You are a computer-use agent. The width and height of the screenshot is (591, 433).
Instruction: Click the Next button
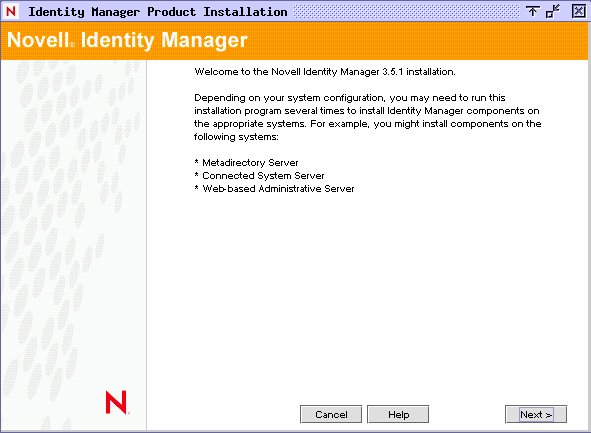click(536, 414)
